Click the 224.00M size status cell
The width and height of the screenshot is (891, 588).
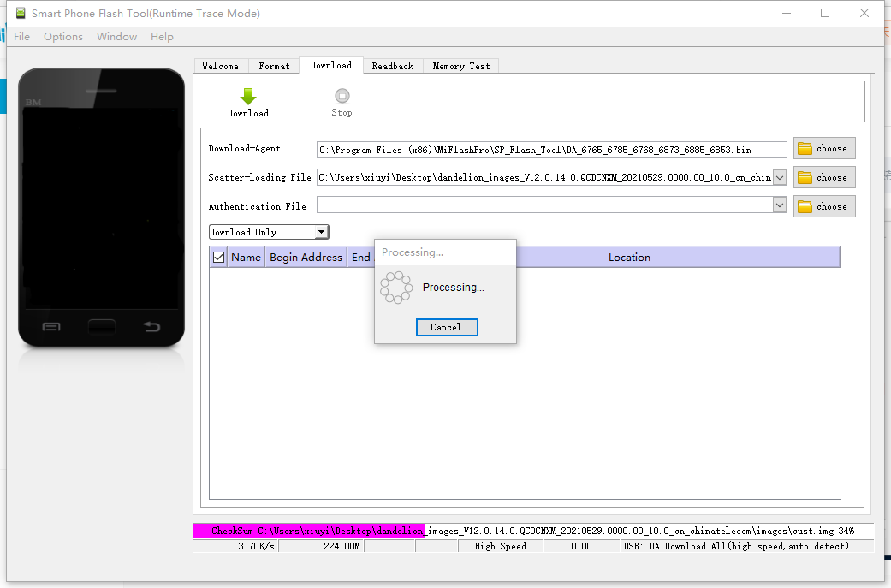coord(321,546)
